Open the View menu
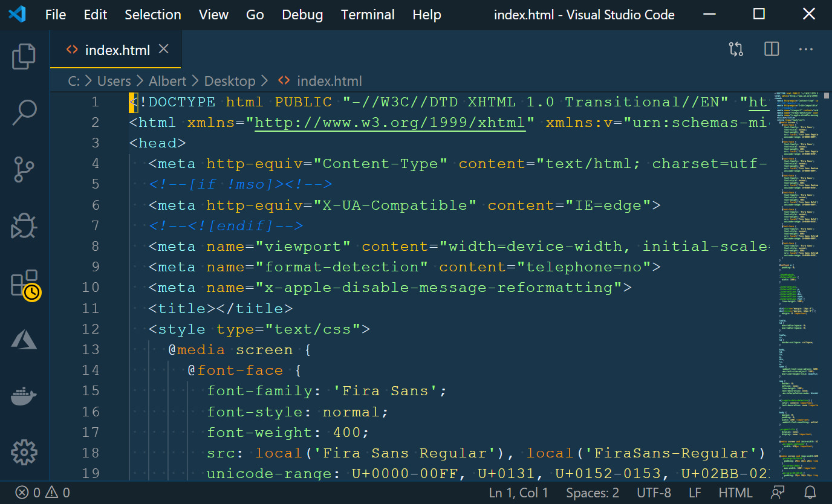Viewport: 832px width, 504px height. point(214,15)
